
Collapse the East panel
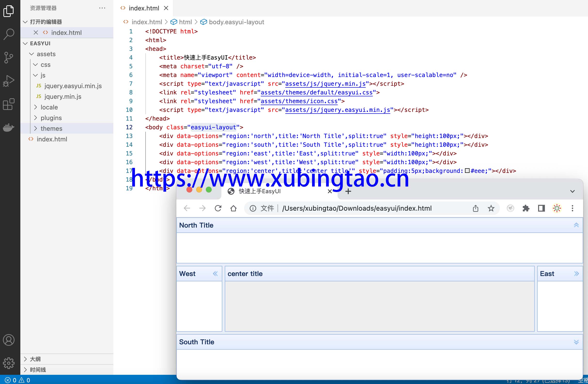coord(576,273)
